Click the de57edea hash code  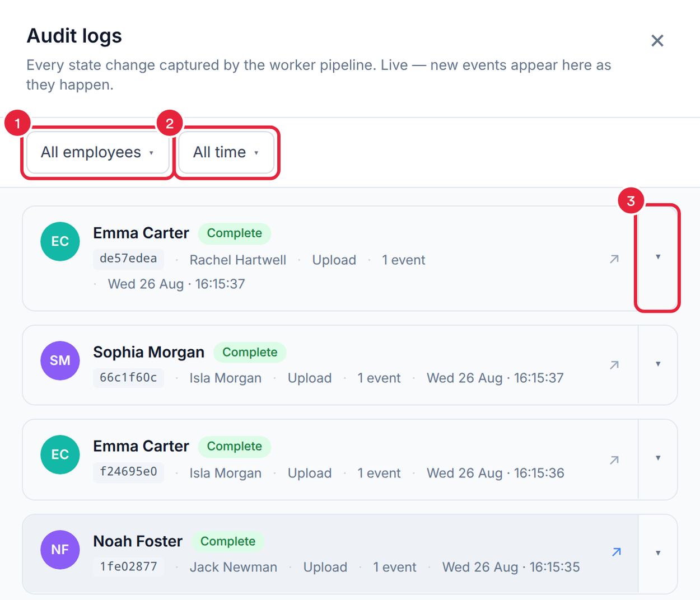point(128,259)
